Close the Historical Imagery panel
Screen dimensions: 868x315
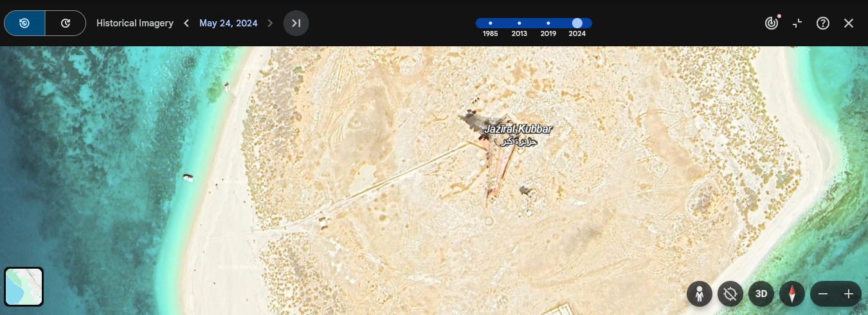click(x=849, y=23)
